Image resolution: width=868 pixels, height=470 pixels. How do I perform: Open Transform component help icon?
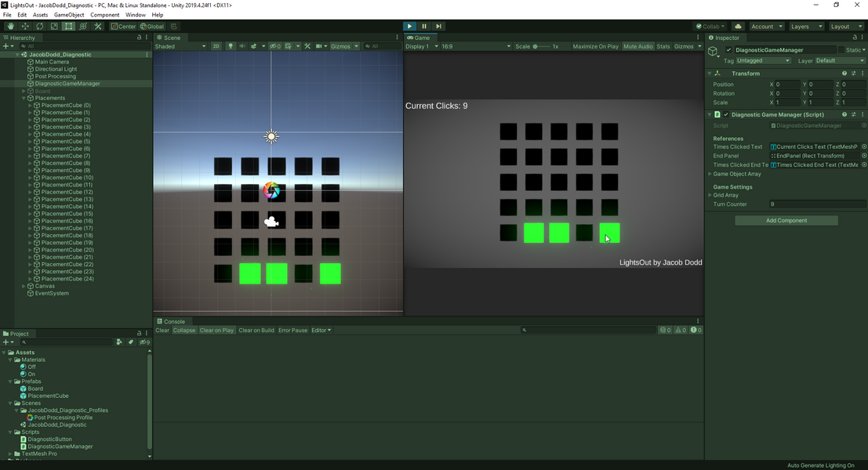point(844,73)
